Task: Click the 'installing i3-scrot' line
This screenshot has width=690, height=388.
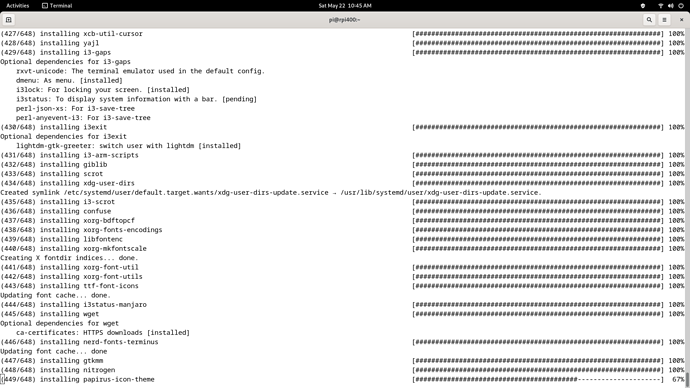Action: pyautogui.click(x=57, y=202)
